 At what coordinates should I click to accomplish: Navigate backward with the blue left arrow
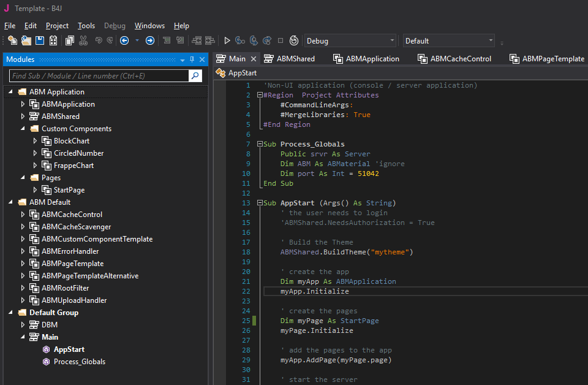[x=124, y=40]
